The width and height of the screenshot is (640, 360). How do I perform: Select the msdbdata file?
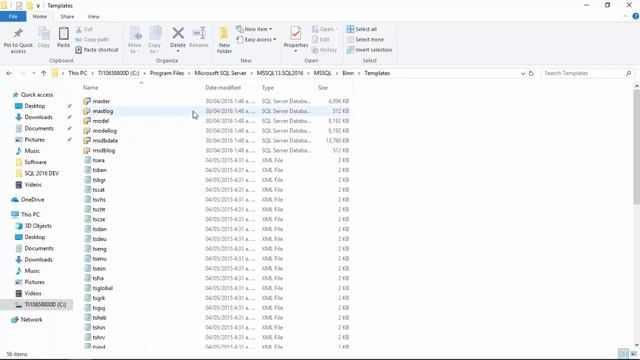click(x=105, y=141)
